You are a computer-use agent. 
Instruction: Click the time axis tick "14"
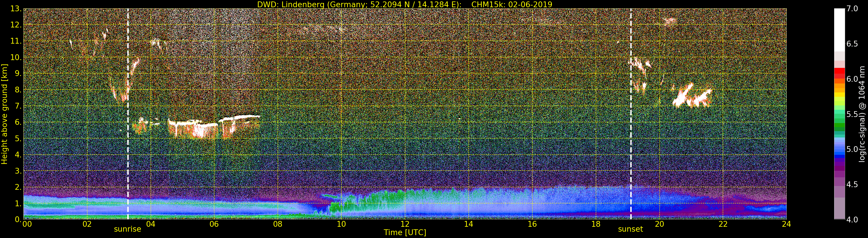[469, 224]
